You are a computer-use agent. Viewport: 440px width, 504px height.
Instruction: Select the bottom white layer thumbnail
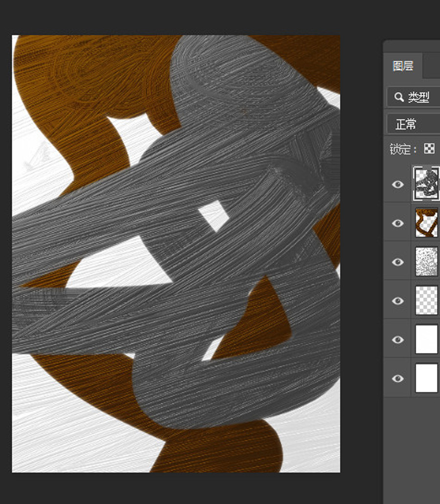[x=426, y=378]
